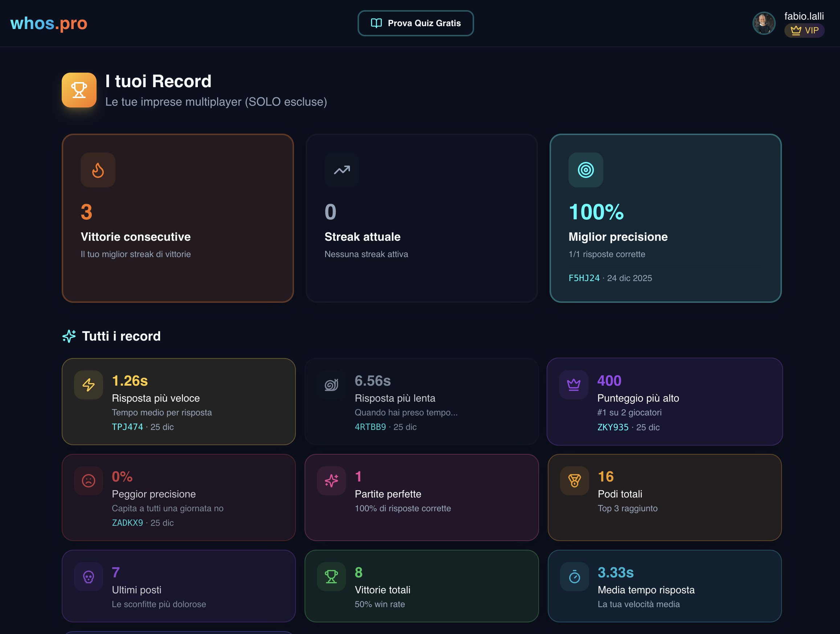This screenshot has height=634, width=840.
Task: Open the fabio.lalli profile avatar
Action: 764,23
